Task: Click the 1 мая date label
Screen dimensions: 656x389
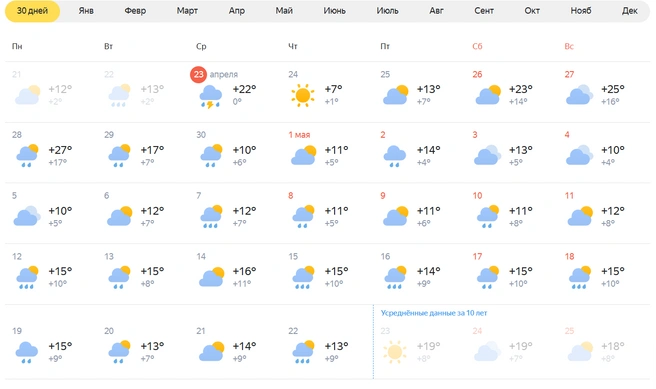Action: (x=299, y=135)
